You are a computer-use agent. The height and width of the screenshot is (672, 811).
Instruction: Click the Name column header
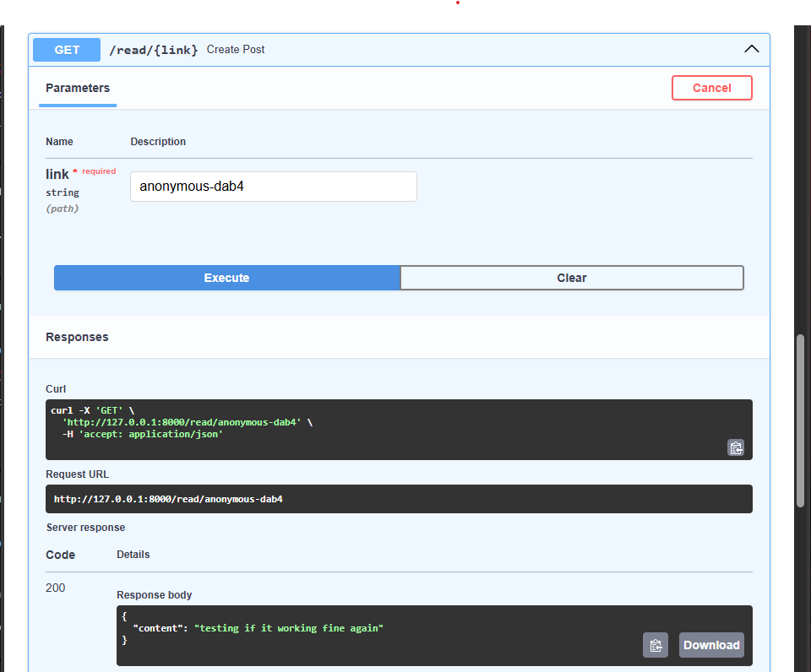pyautogui.click(x=59, y=142)
